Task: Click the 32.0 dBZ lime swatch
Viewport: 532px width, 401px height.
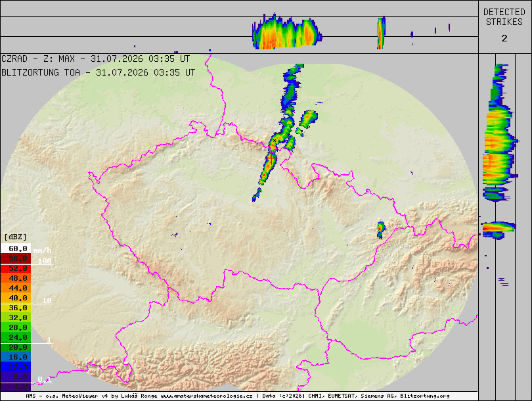Action: click(x=16, y=318)
